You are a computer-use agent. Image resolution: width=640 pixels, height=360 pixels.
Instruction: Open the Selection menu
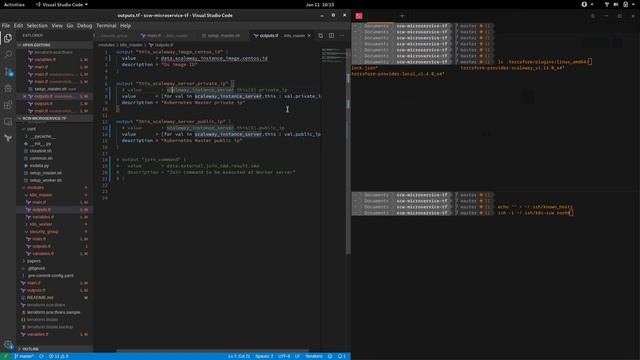pyautogui.click(x=37, y=25)
